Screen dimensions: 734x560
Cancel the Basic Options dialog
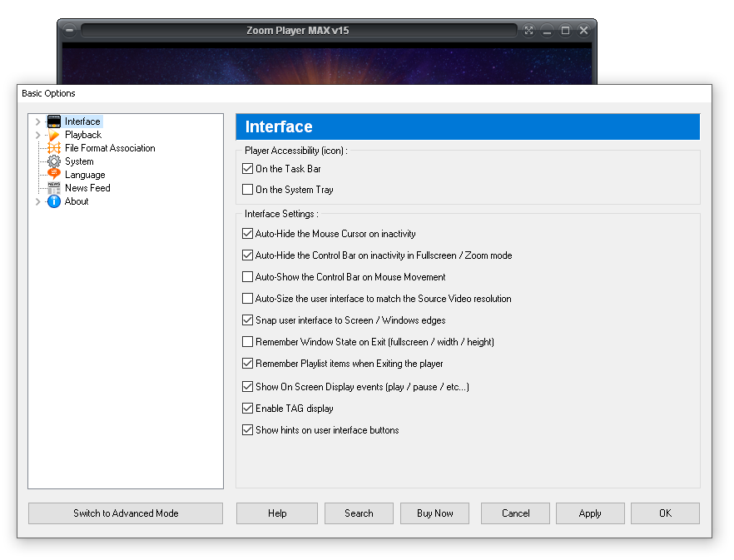515,513
